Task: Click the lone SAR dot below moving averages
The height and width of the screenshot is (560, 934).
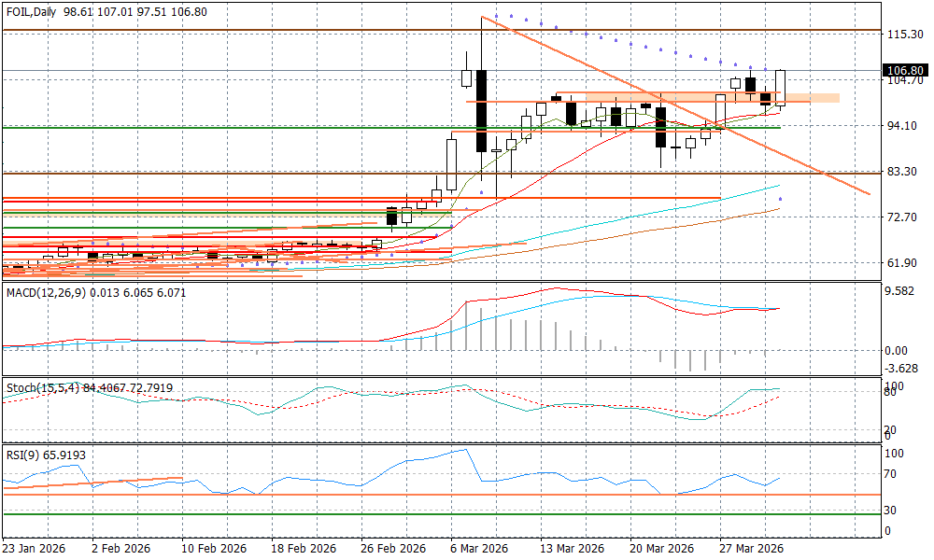Action: (x=781, y=199)
